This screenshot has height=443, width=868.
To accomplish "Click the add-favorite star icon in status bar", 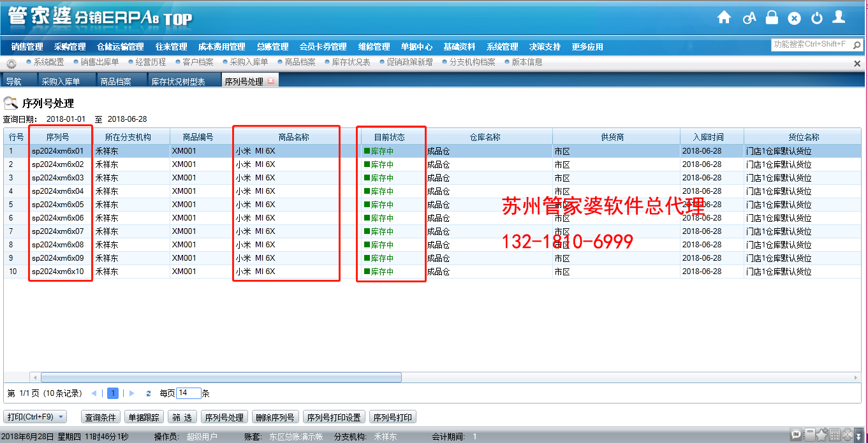I will point(822,435).
